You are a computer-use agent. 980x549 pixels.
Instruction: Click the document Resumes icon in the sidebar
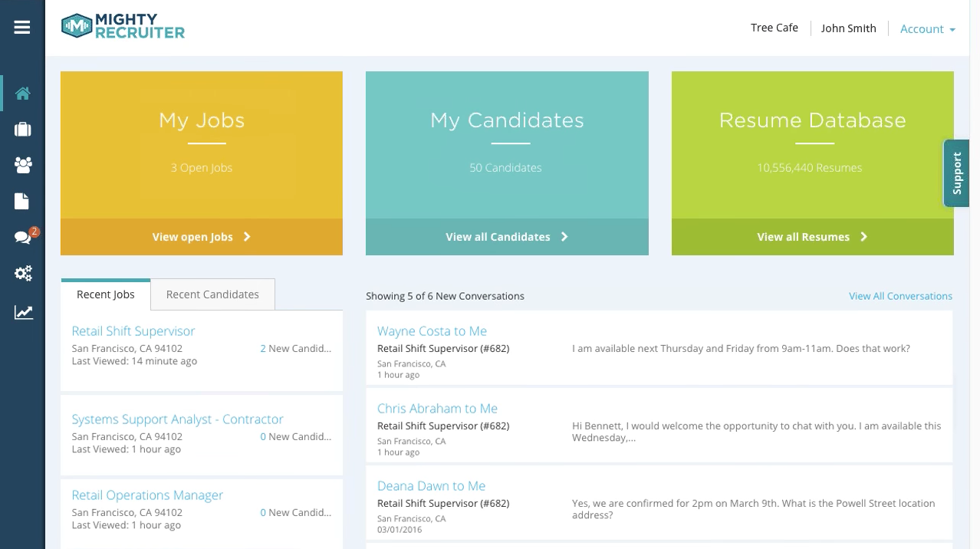[x=22, y=201]
